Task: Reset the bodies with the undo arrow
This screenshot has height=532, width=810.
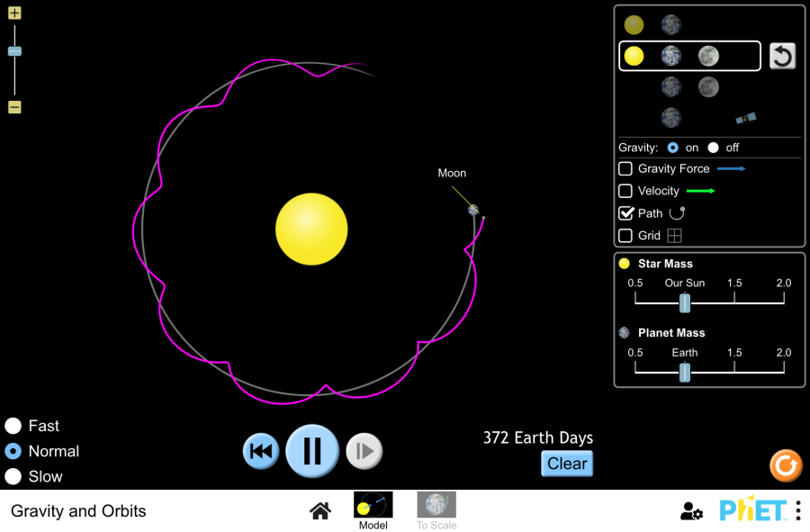Action: (782, 56)
